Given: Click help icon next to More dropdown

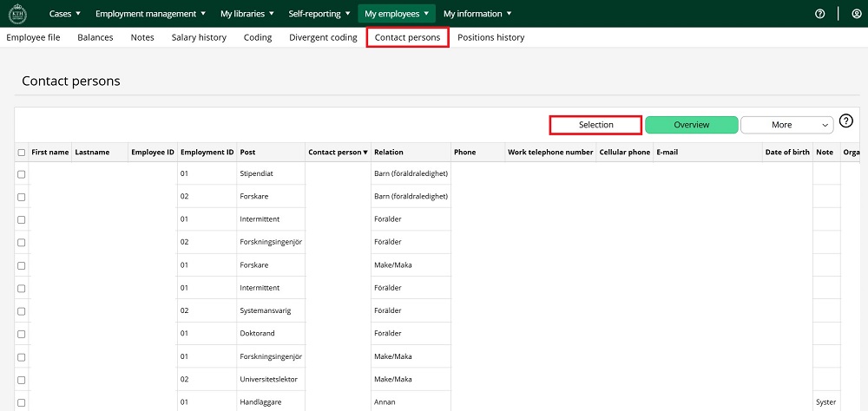Looking at the screenshot, I should [x=846, y=121].
